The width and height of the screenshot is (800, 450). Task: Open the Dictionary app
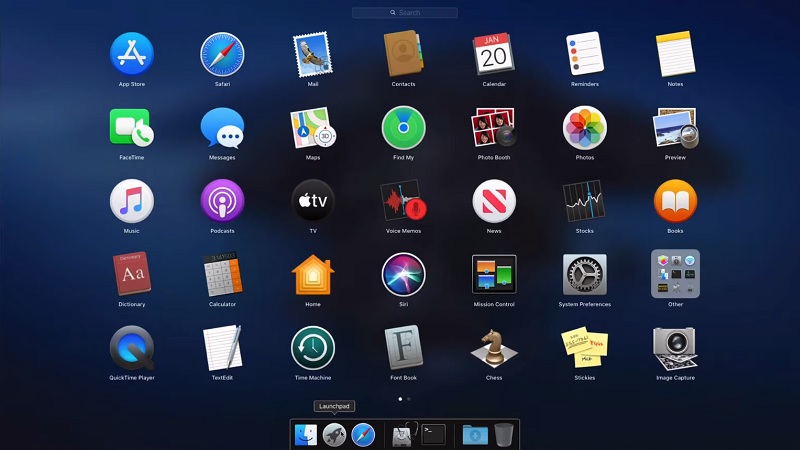tap(132, 274)
